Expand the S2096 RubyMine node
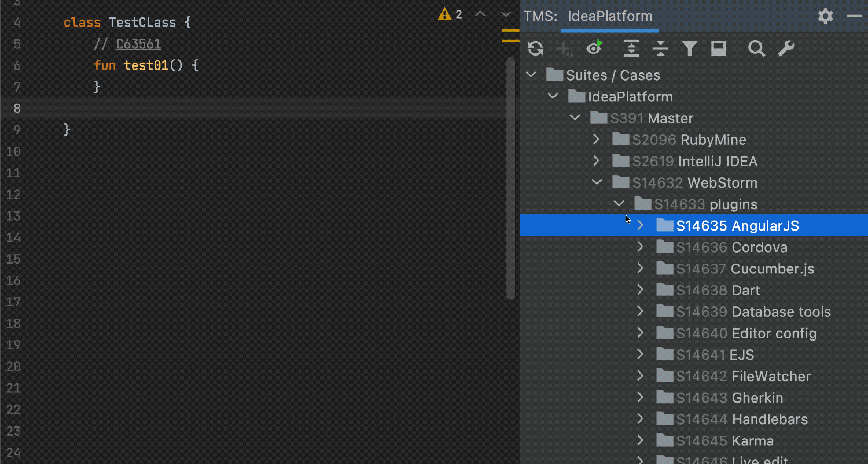The image size is (868, 464). pos(597,139)
